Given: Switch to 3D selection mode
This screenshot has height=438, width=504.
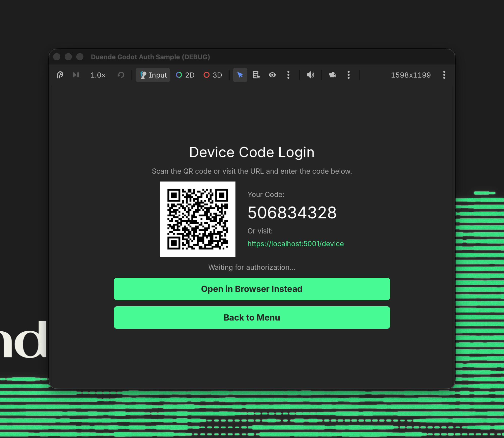Looking at the screenshot, I should [x=213, y=75].
